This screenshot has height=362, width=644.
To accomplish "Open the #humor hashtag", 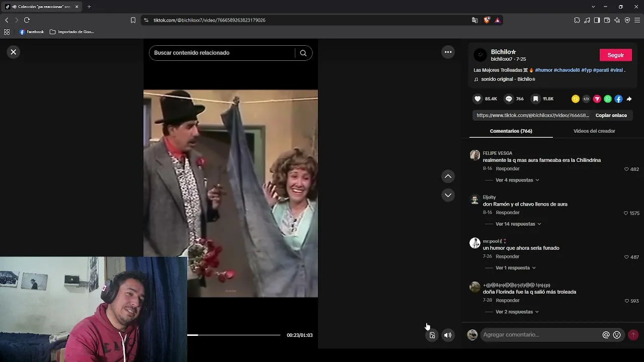I will [x=544, y=70].
